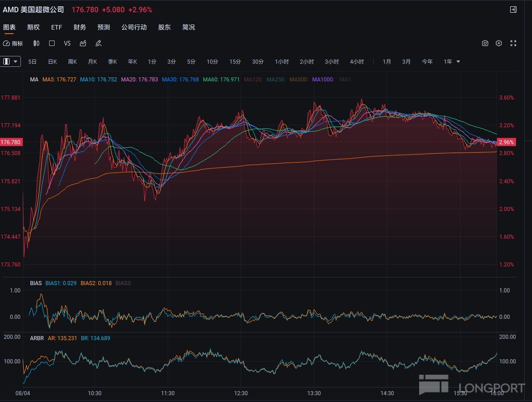
Task: Click the ARBR indicator label
Action: tap(36, 338)
